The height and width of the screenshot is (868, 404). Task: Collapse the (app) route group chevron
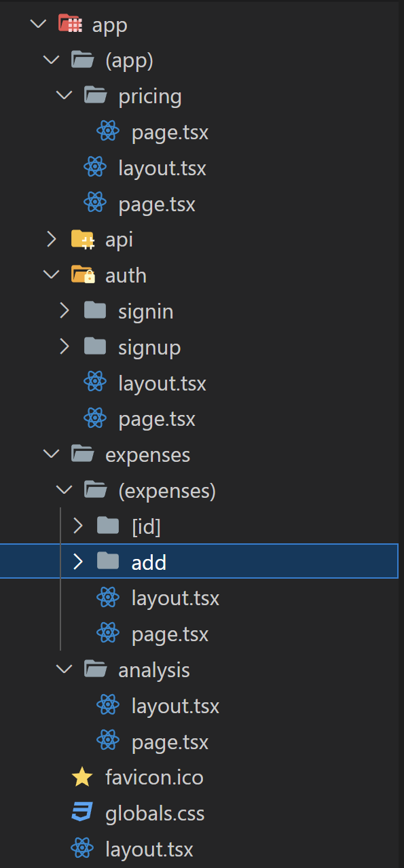click(51, 60)
